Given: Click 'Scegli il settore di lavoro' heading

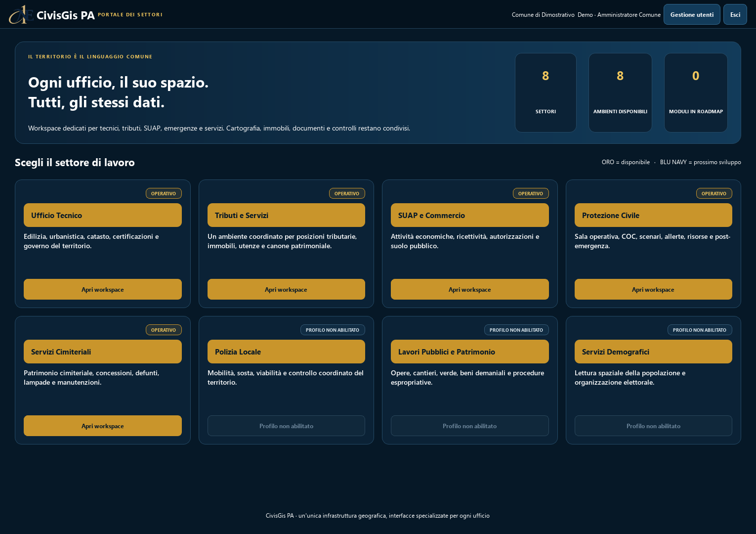Looking at the screenshot, I should click(75, 162).
